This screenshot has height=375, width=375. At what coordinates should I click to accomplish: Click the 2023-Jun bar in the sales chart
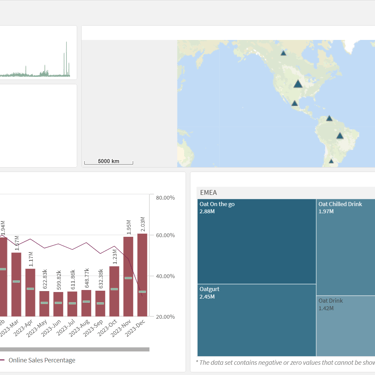[x=58, y=304]
